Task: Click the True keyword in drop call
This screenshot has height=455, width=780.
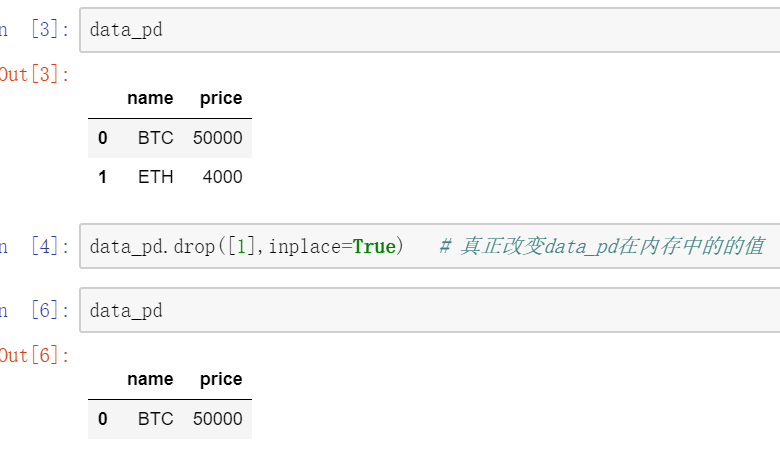Action: [374, 246]
